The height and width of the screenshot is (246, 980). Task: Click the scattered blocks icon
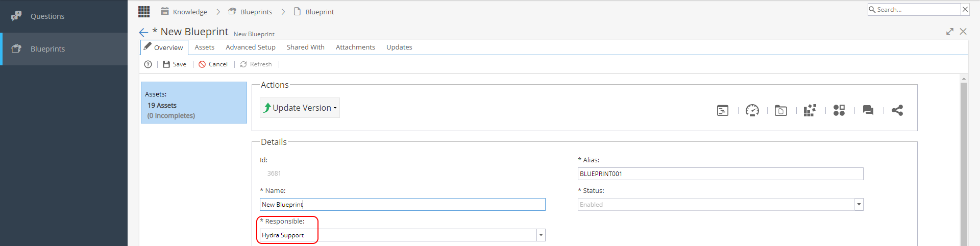coord(810,110)
